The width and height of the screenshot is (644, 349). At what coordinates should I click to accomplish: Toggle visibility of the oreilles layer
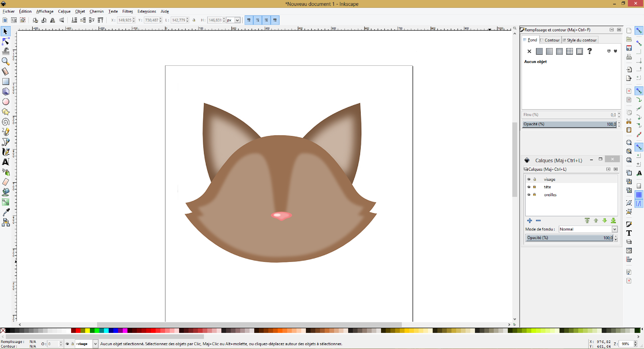coord(529,195)
